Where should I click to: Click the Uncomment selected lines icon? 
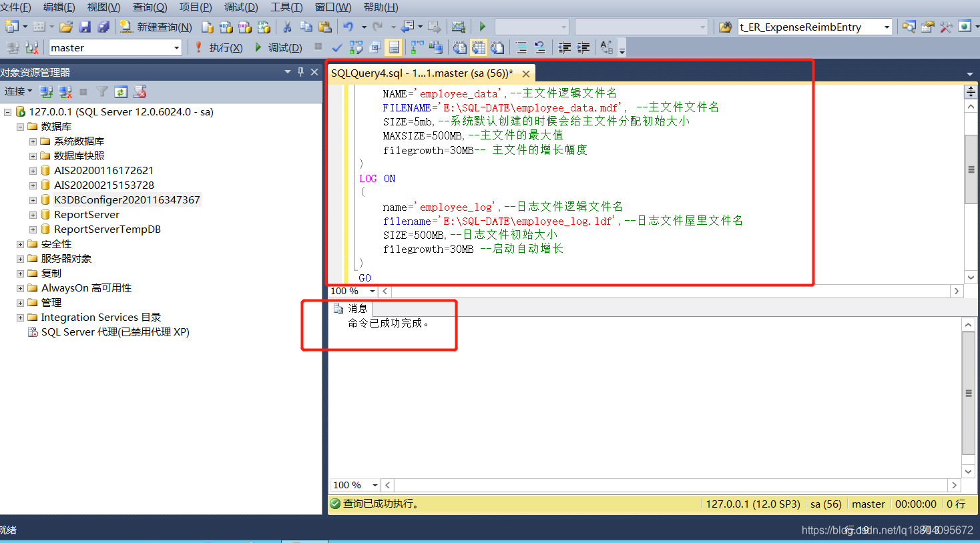tap(540, 47)
